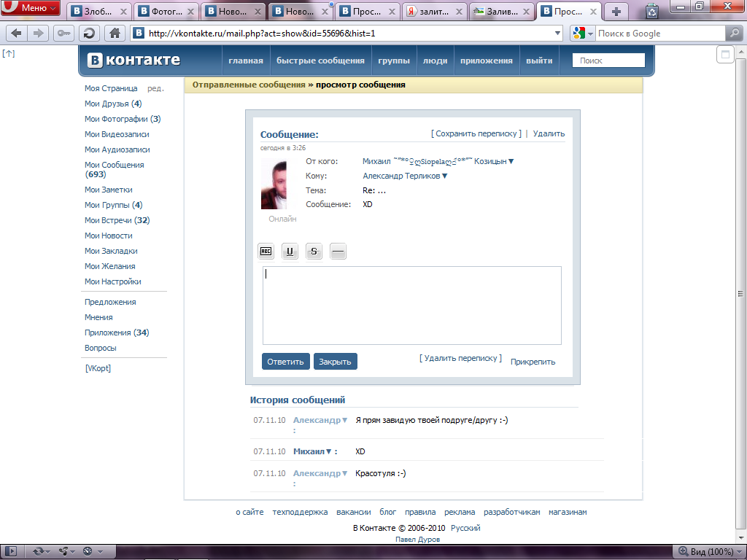Open группы in the header menu
The width and height of the screenshot is (747, 560).
pyautogui.click(x=393, y=61)
